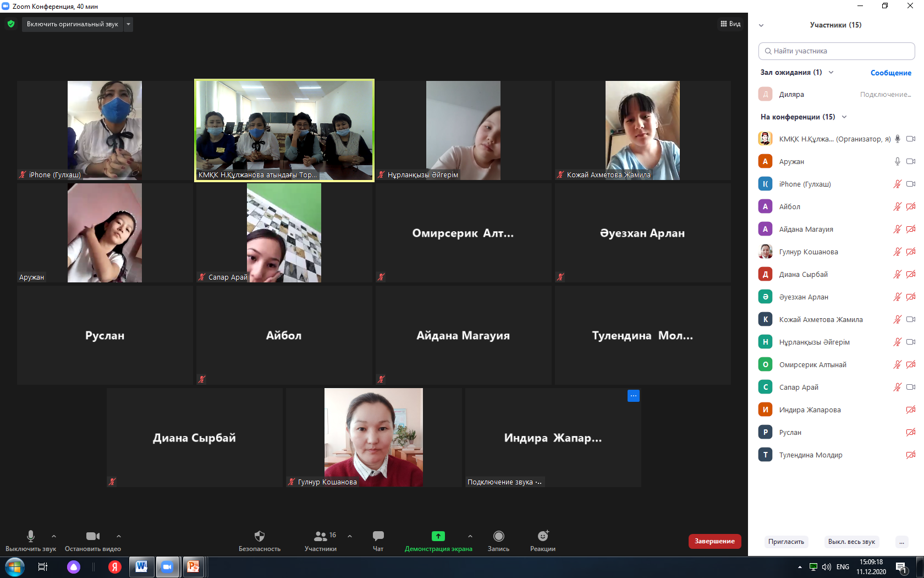Click the Invite button
924x578 pixels.
tap(786, 542)
